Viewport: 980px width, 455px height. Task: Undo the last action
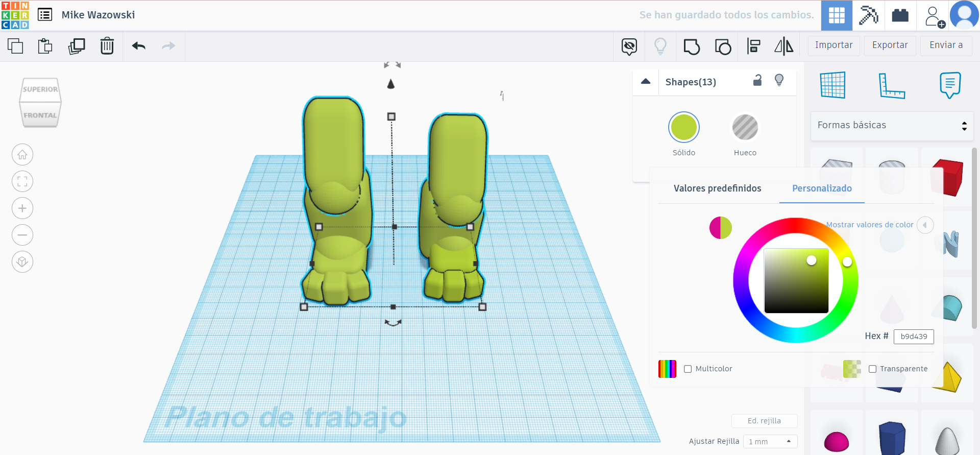click(138, 46)
